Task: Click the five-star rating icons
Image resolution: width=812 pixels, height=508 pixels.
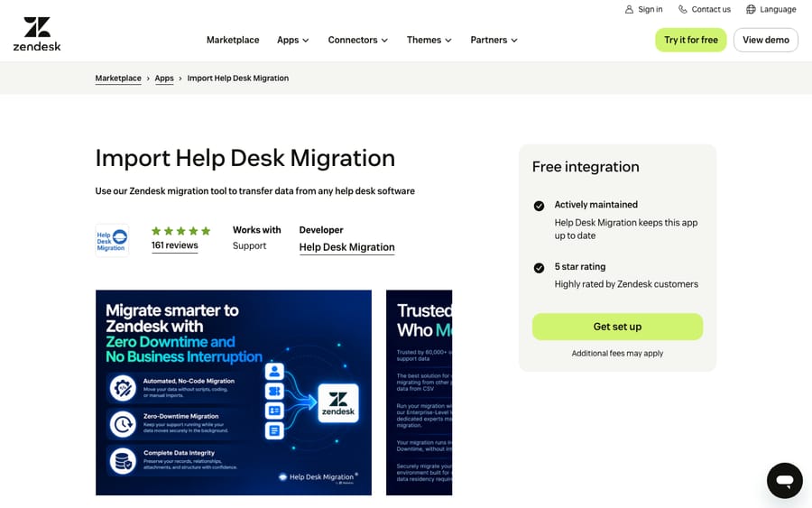Action: click(x=180, y=231)
